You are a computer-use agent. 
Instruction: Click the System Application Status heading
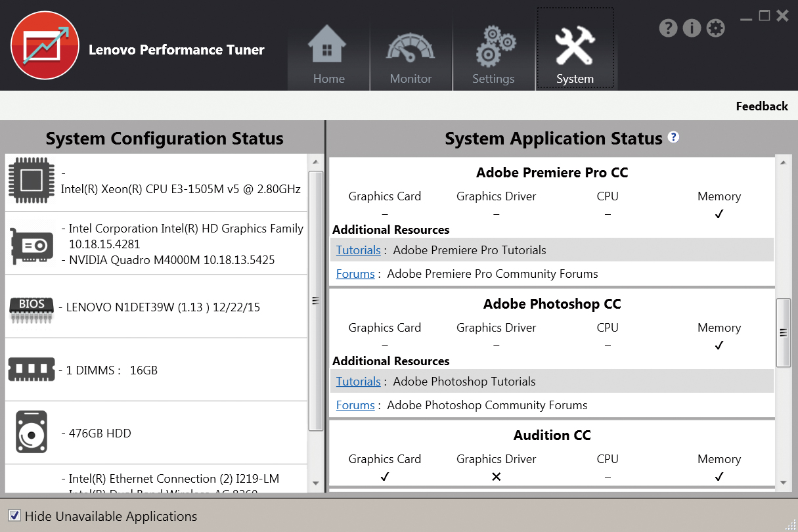point(554,139)
